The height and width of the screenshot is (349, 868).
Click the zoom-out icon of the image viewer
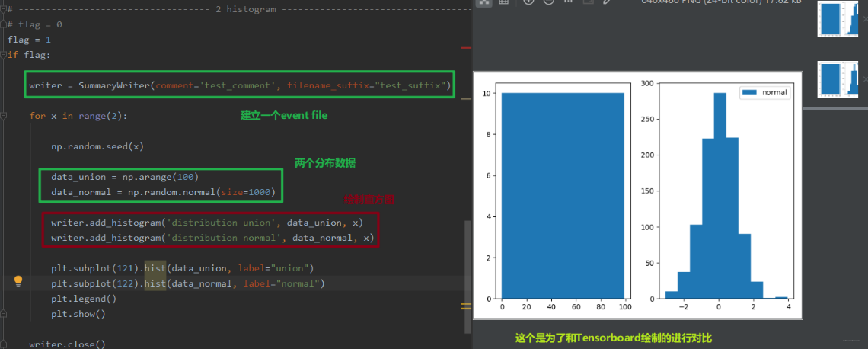[x=548, y=2]
